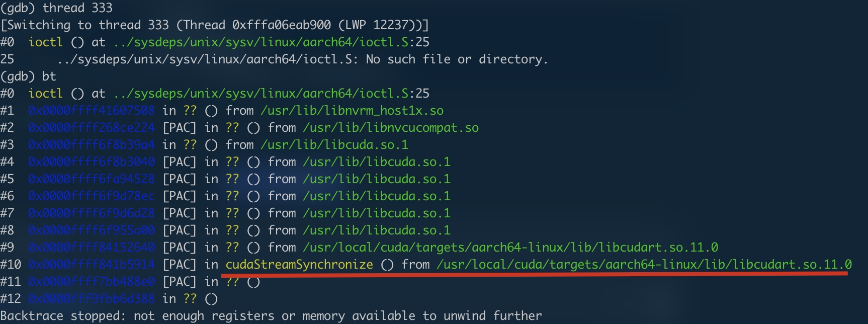Click the "Backtrace stopped" message line
Viewport: 868px width, 324px height.
click(x=271, y=316)
